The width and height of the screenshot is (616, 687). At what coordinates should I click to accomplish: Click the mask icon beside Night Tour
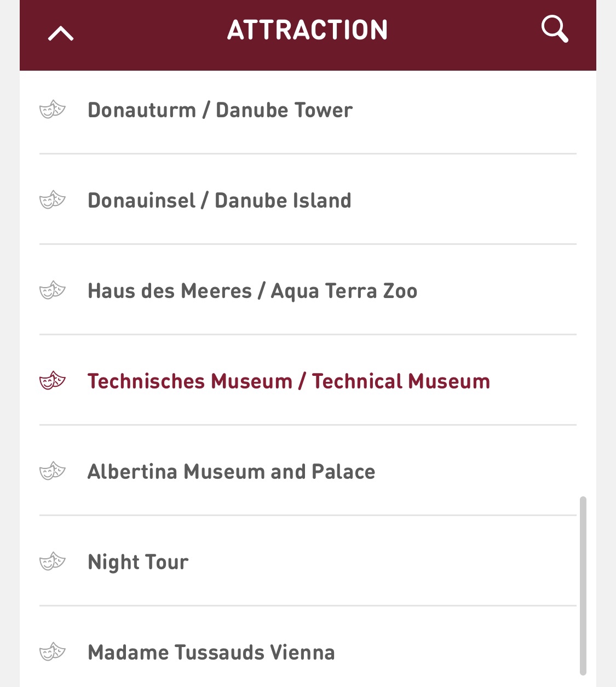[x=53, y=562]
